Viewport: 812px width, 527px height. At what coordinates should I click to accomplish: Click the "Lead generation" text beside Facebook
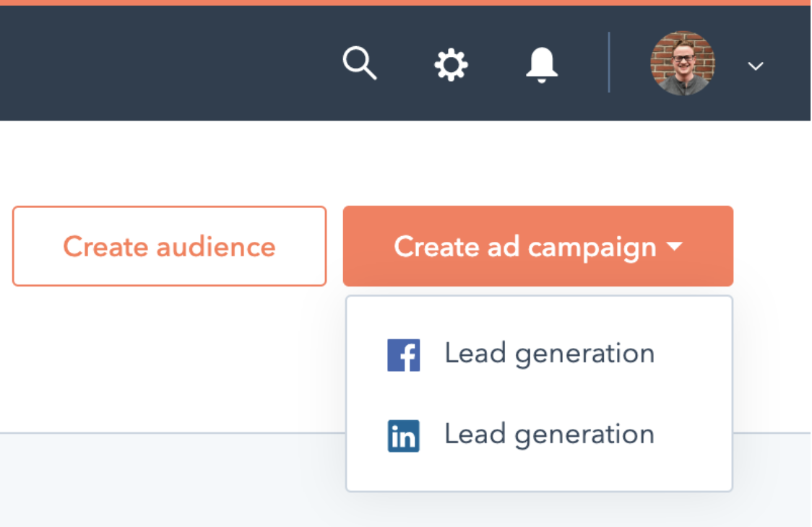point(549,354)
